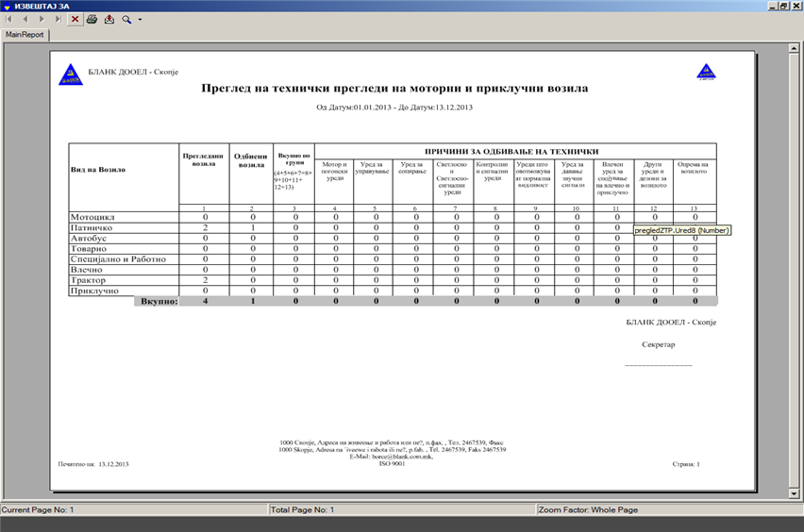Click the previous page arrow
804x532 pixels.
click(x=25, y=19)
